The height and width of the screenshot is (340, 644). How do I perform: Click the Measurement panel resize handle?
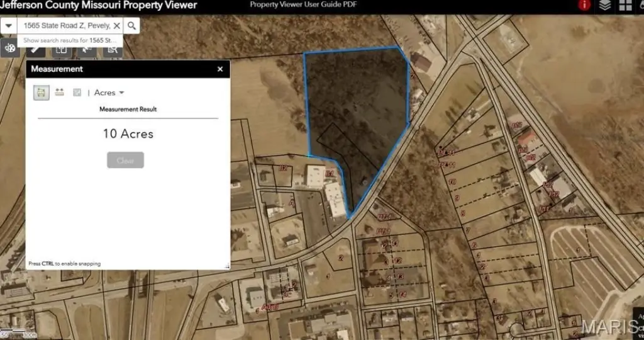pos(227,266)
